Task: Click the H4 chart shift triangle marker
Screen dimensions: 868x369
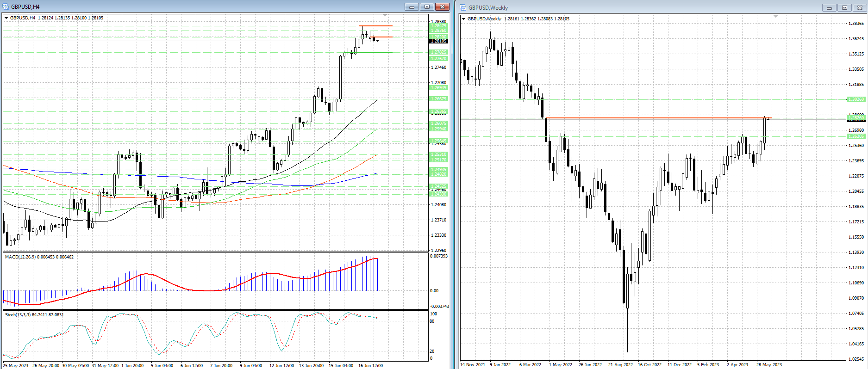Action: (385, 16)
